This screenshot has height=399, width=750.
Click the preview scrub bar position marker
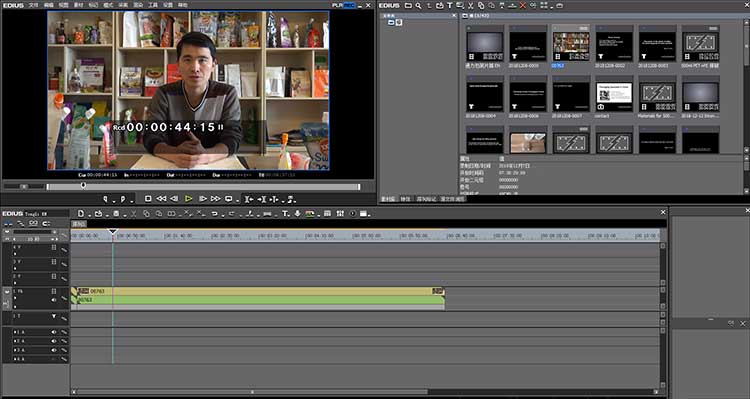tap(83, 185)
